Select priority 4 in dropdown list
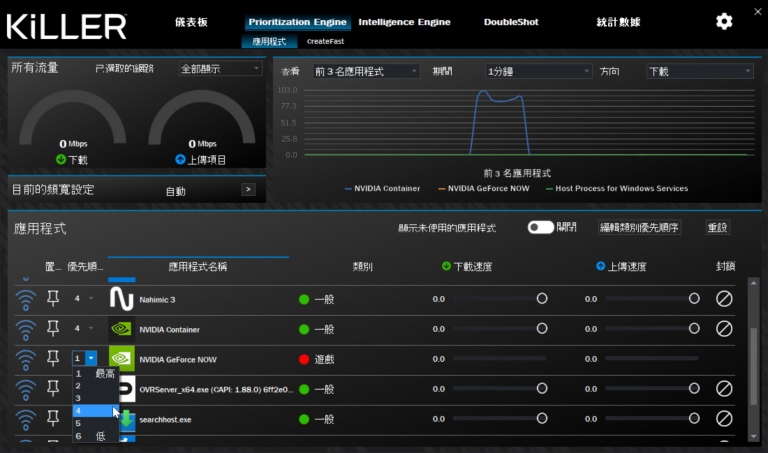Image resolution: width=768 pixels, height=453 pixels. [96, 411]
